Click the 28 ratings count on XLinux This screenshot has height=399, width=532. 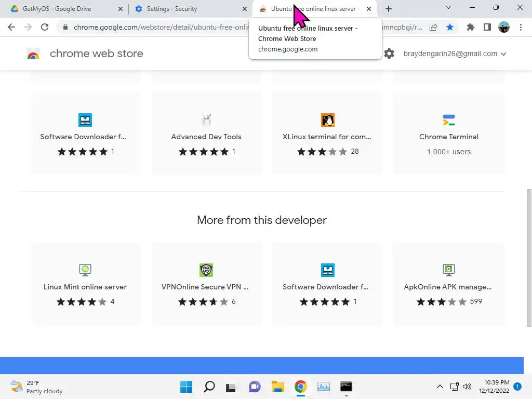tap(354, 151)
